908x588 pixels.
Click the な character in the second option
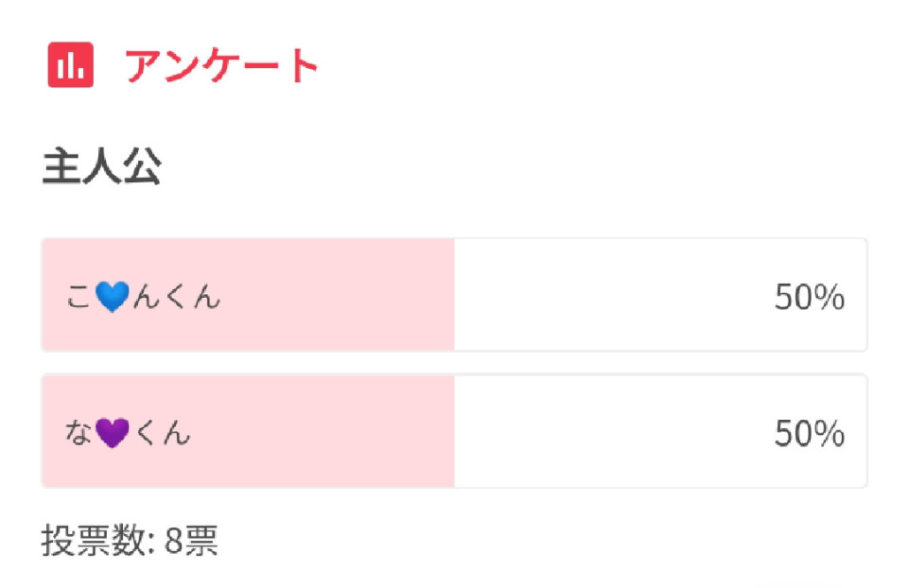point(79,433)
